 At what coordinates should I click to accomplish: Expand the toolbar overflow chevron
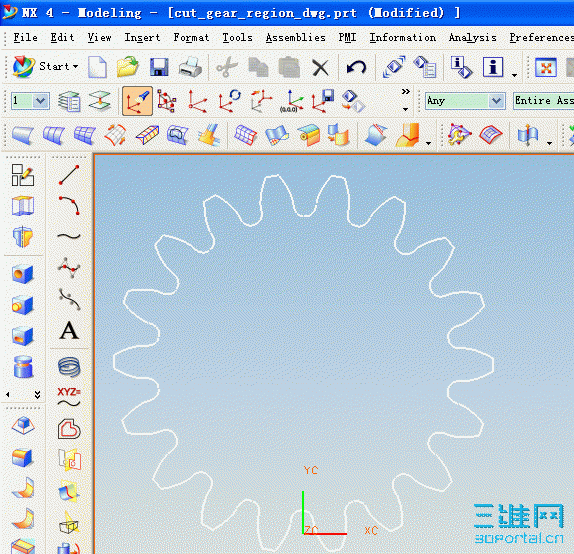point(406,92)
